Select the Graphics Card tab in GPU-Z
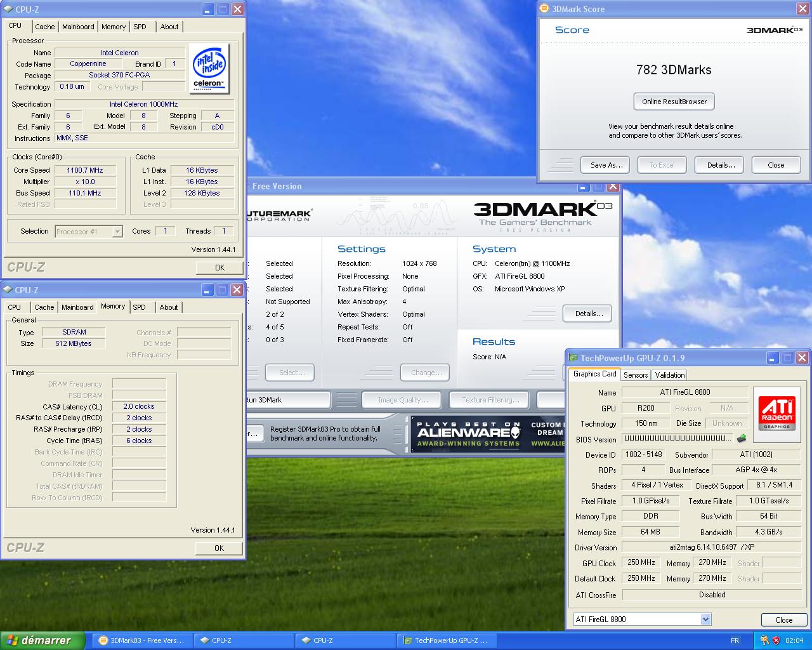Image resolution: width=812 pixels, height=650 pixels. click(594, 375)
